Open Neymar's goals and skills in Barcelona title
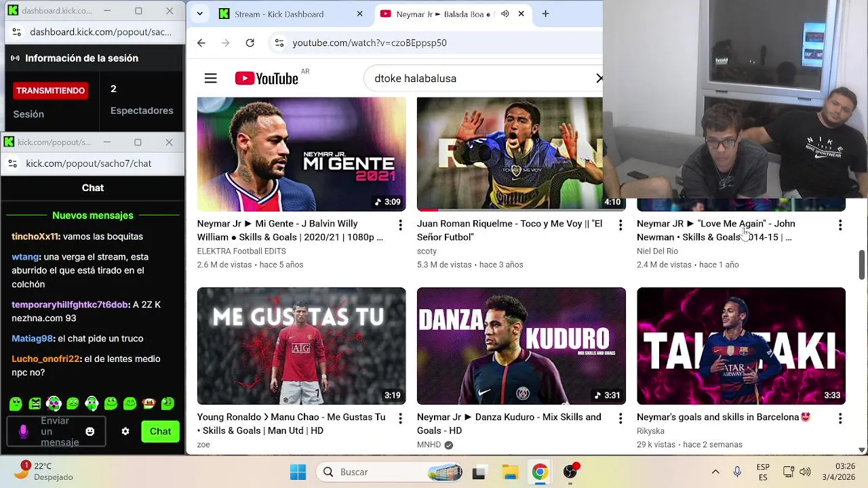This screenshot has height=488, width=868. (724, 417)
